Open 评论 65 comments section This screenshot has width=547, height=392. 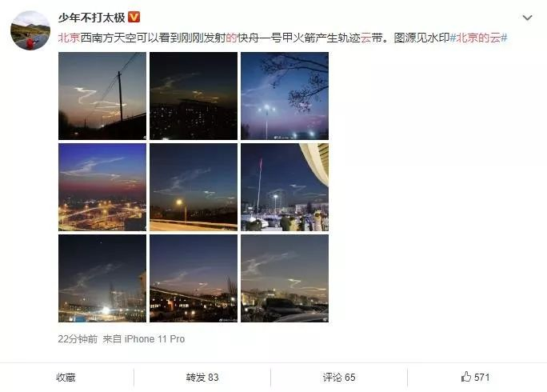point(339,378)
